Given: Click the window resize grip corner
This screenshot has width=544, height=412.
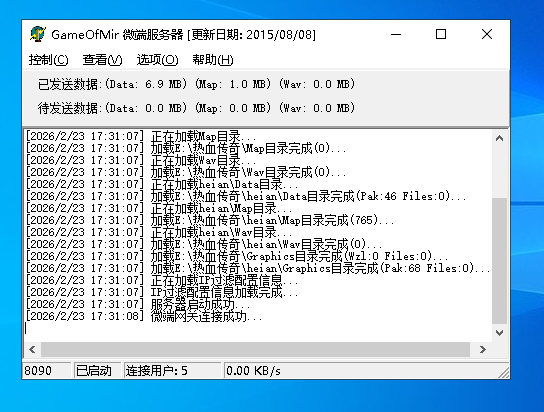Looking at the screenshot, I should pyautogui.click(x=504, y=373).
